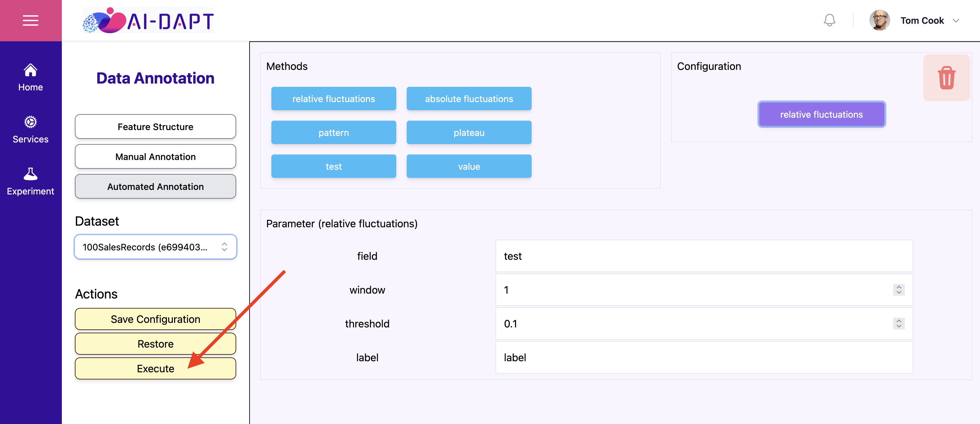This screenshot has width=980, height=424.
Task: Open the hamburger menu
Action: coord(31,20)
